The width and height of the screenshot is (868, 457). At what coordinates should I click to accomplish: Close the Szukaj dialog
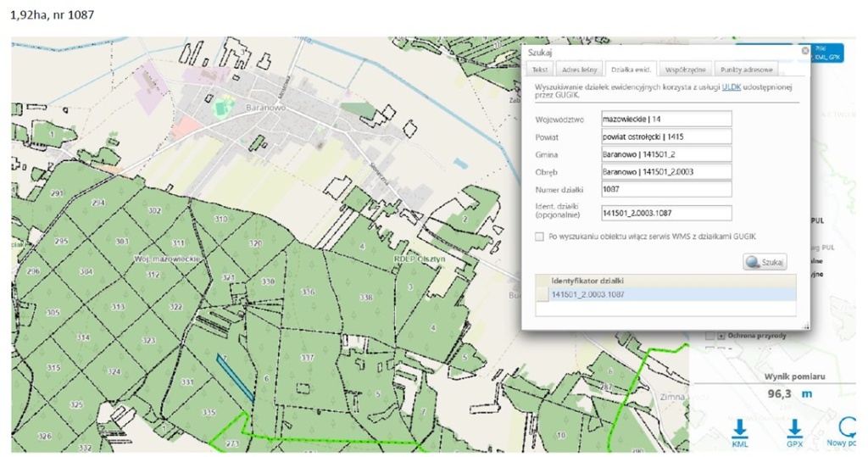804,51
